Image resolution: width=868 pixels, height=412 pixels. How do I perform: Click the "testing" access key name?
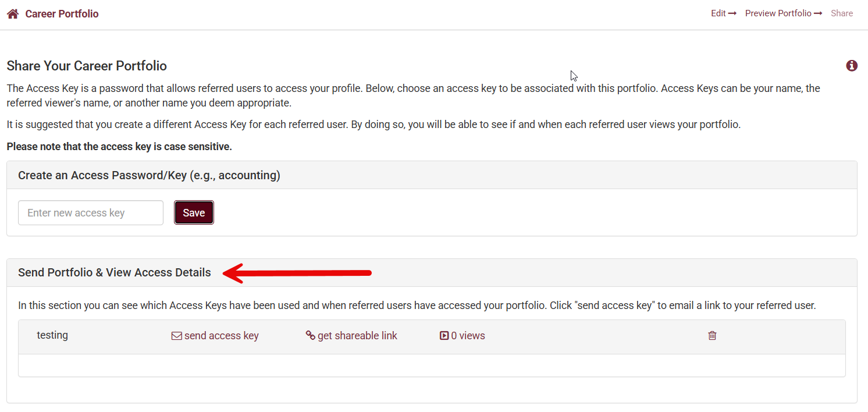pyautogui.click(x=52, y=335)
